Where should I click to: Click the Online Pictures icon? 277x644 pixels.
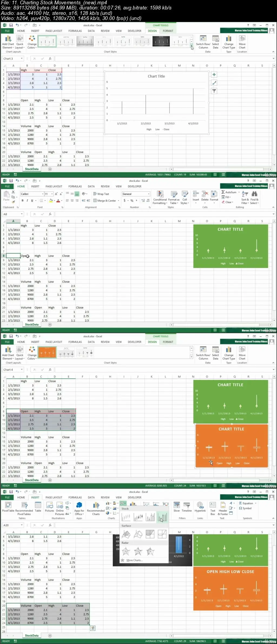60,505
